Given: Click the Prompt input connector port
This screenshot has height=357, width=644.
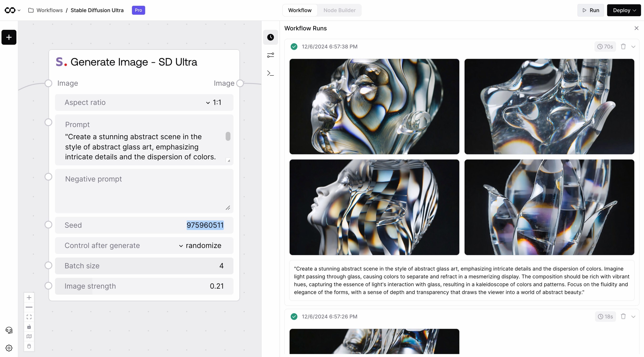Looking at the screenshot, I should pos(48,122).
